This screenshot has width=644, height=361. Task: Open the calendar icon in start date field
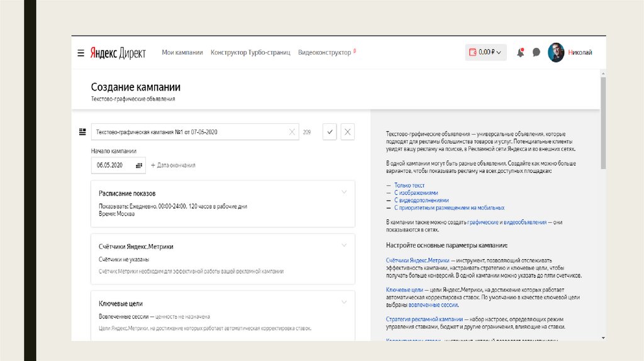139,165
